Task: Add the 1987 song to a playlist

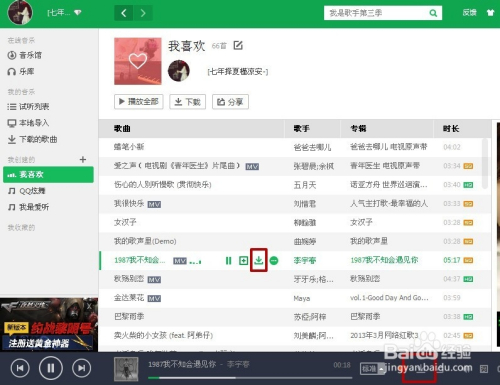Action: [x=243, y=261]
